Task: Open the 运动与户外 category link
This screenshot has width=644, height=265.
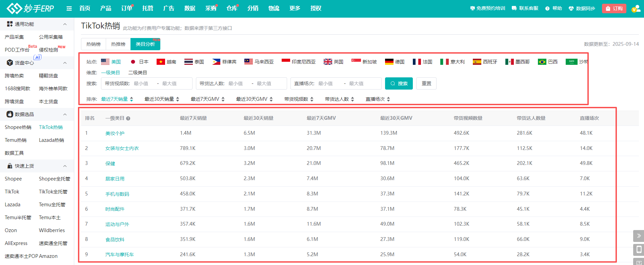Action: click(x=117, y=224)
